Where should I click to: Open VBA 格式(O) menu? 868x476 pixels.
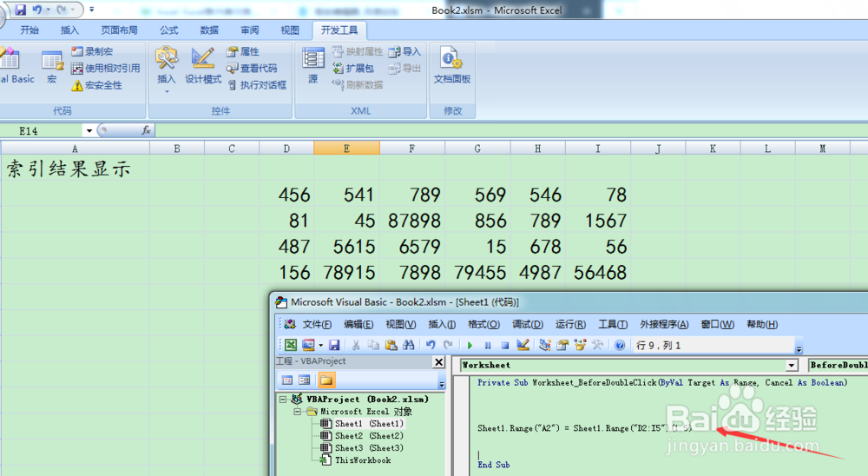(483, 325)
